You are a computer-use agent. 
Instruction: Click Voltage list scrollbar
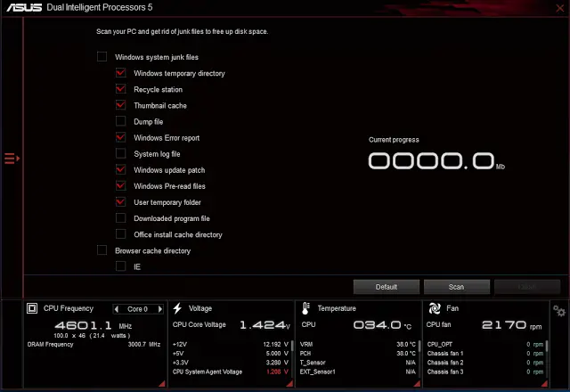[292, 347]
